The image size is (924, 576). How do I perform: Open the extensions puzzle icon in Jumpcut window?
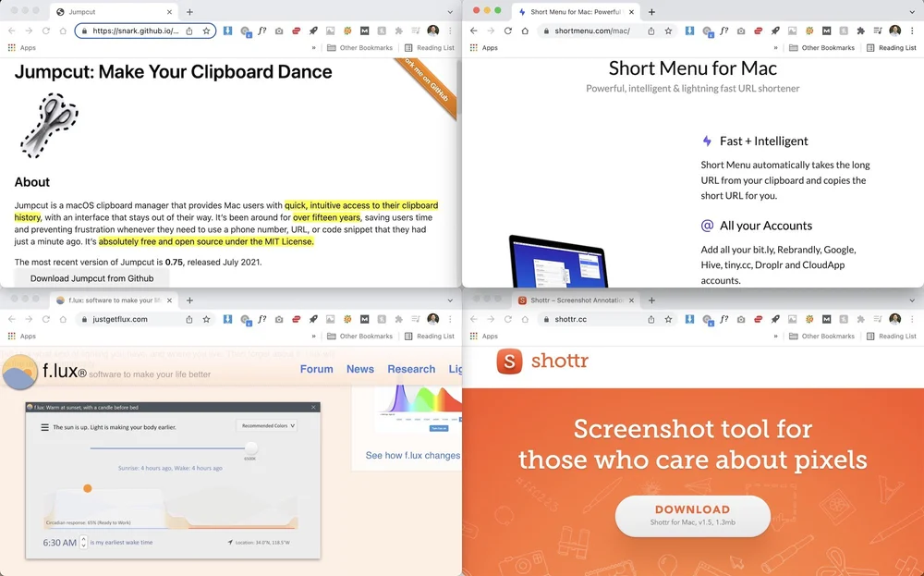pos(399,31)
